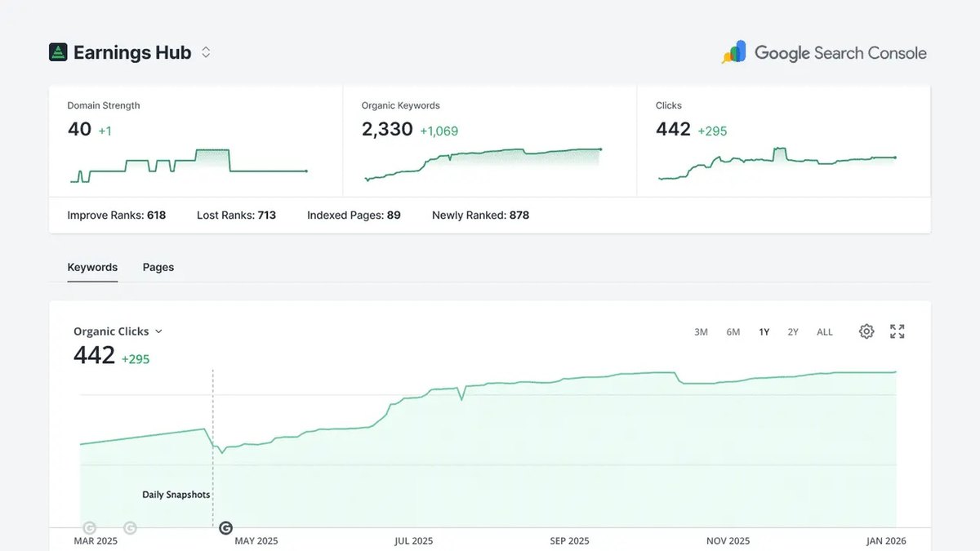Select the 1Y time range
The width and height of the screenshot is (980, 551).
764,332
